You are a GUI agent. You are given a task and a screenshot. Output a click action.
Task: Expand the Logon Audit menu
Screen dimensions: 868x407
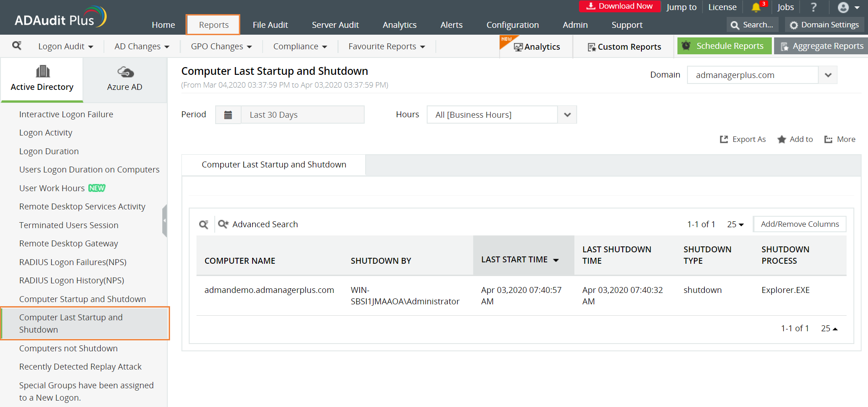click(x=66, y=47)
